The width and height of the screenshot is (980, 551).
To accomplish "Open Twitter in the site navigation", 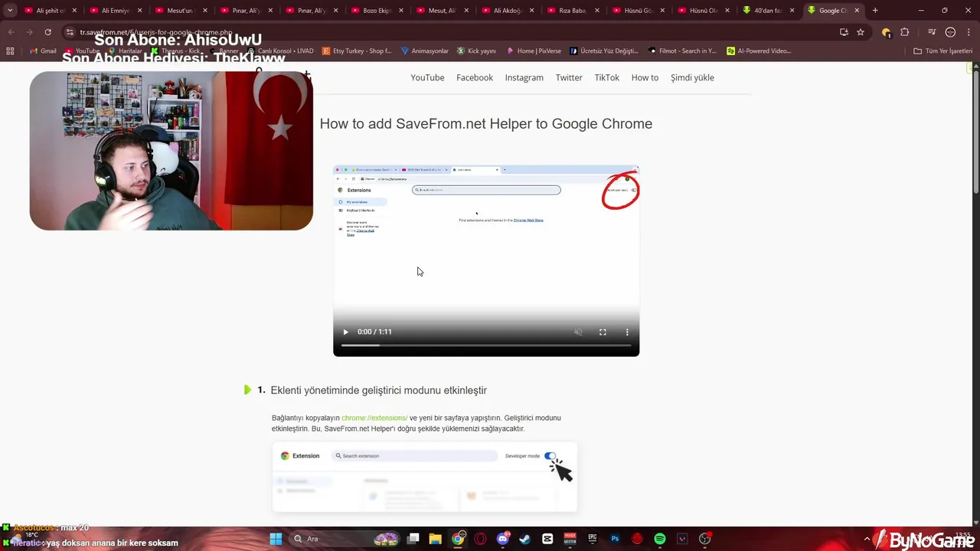I will pyautogui.click(x=569, y=77).
